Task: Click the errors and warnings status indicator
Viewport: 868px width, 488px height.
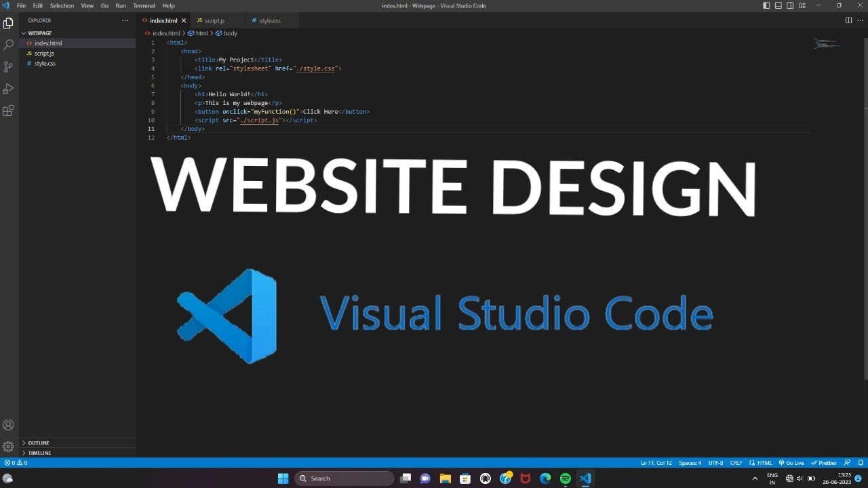Action: pyautogui.click(x=16, y=463)
